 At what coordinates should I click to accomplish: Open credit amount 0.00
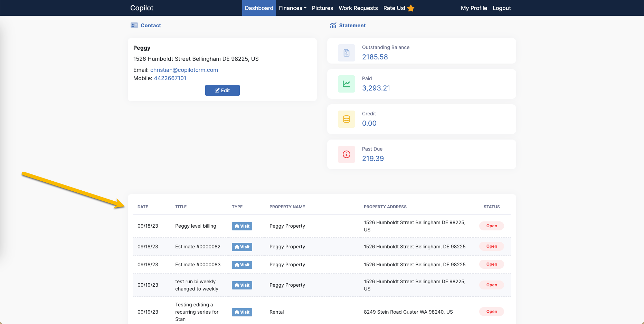pyautogui.click(x=369, y=123)
